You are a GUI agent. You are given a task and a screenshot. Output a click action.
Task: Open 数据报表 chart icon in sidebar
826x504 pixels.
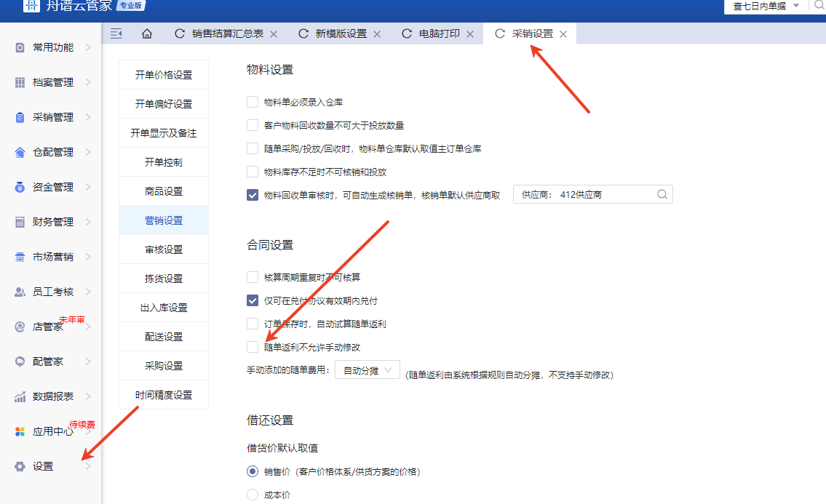(x=20, y=396)
